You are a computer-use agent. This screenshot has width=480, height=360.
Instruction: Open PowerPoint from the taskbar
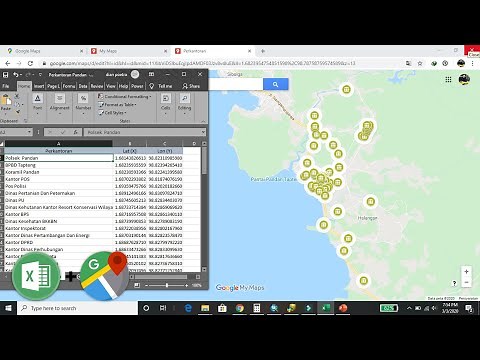[x=343, y=308]
